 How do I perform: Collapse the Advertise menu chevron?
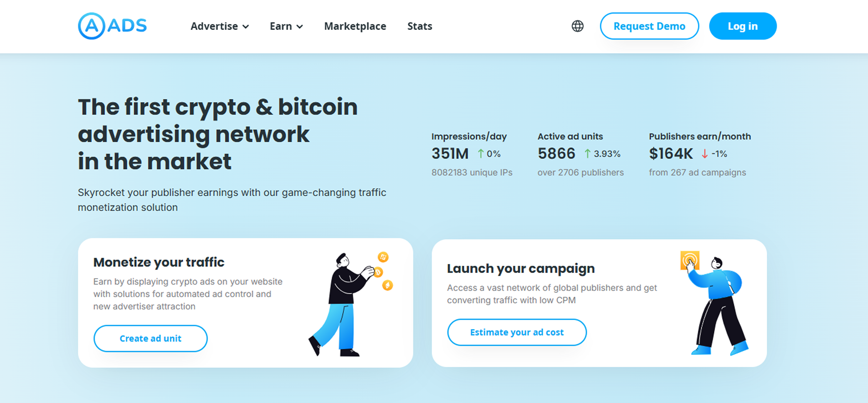[246, 27]
